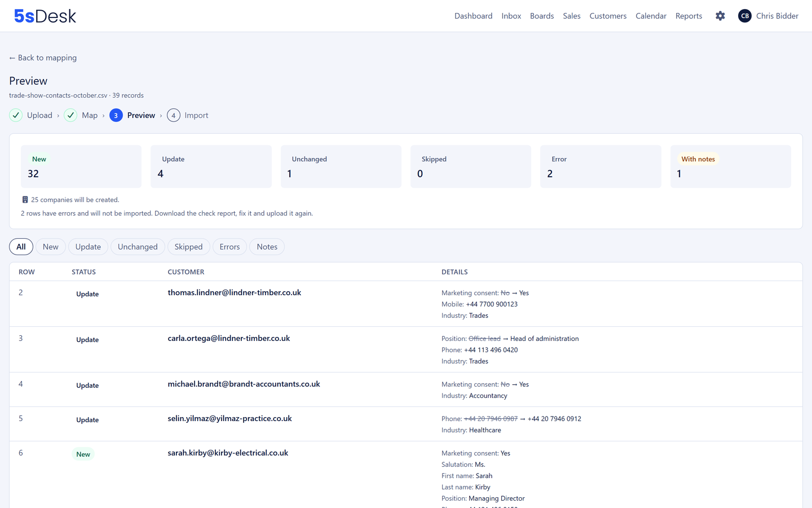Click the CB user avatar

click(745, 16)
